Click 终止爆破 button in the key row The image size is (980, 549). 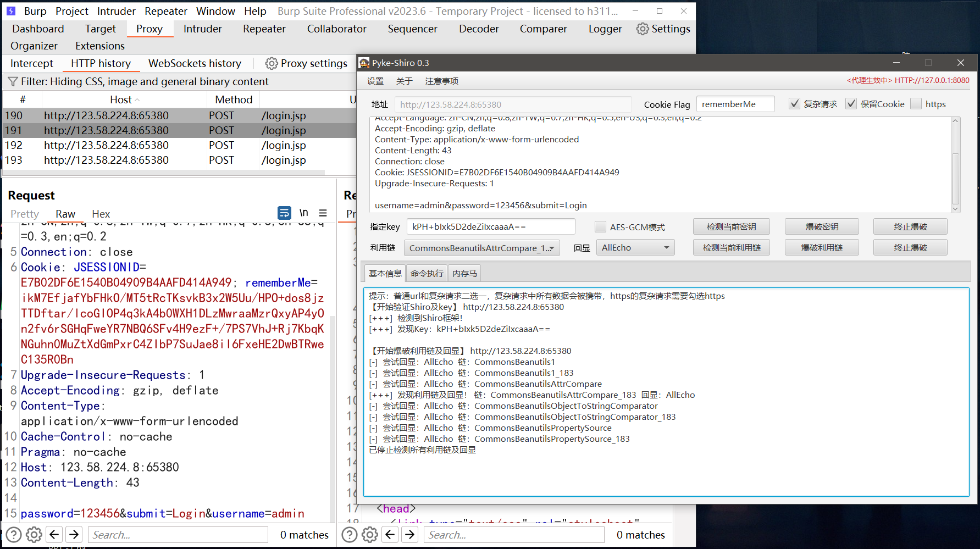(x=910, y=227)
